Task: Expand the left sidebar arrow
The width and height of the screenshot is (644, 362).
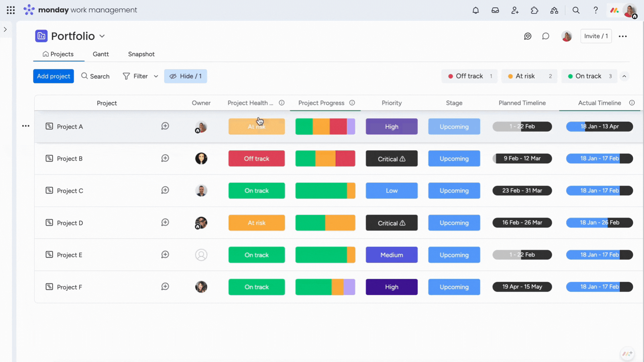Action: pyautogui.click(x=5, y=29)
